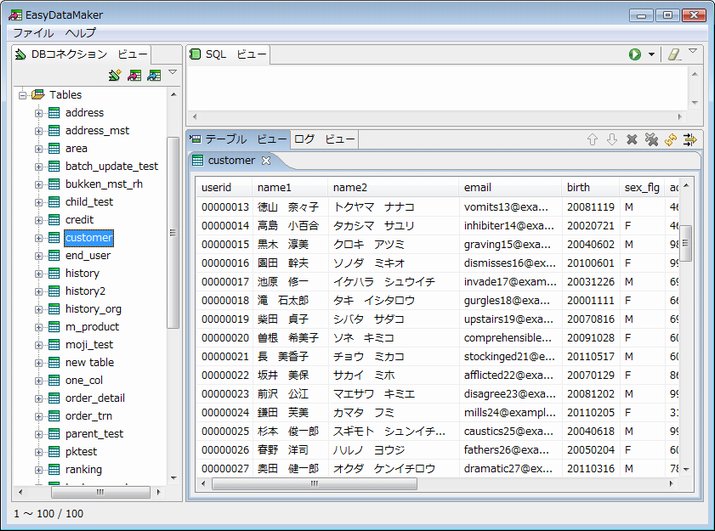Open the ヘルプ menu
The image size is (715, 531).
click(81, 33)
